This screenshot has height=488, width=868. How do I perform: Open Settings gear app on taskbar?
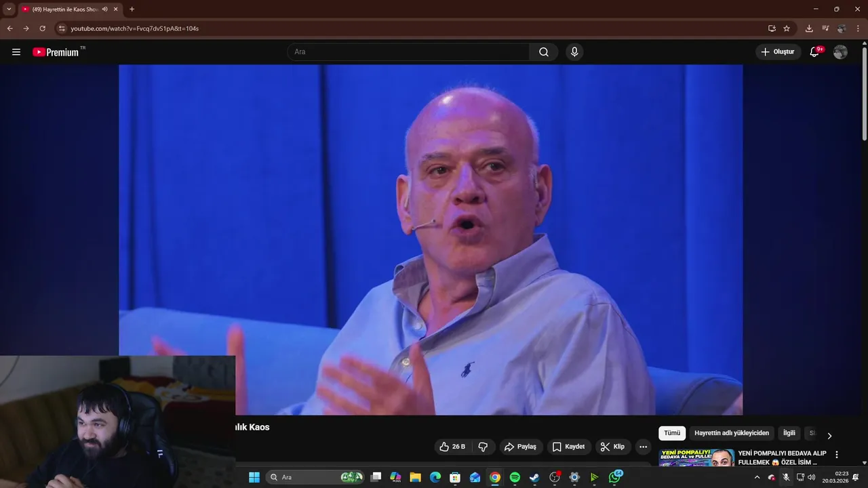tap(574, 477)
